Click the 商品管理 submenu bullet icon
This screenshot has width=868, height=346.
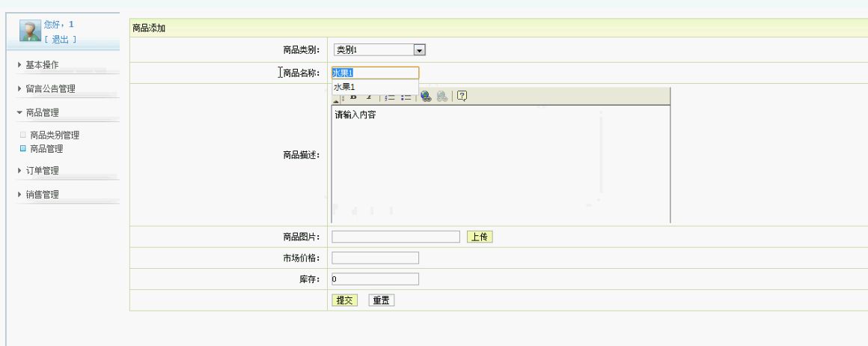22,148
